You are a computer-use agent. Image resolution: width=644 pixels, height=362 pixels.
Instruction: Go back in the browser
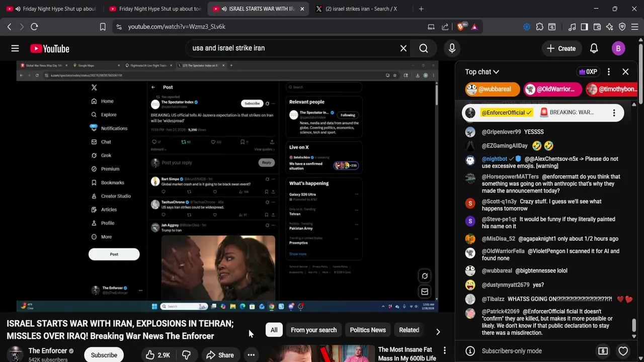click(9, 27)
